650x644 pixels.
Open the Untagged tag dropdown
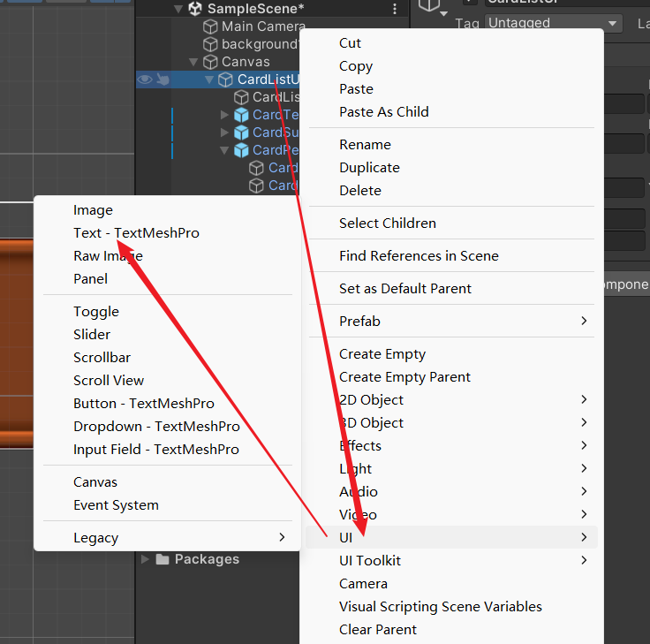point(554,23)
